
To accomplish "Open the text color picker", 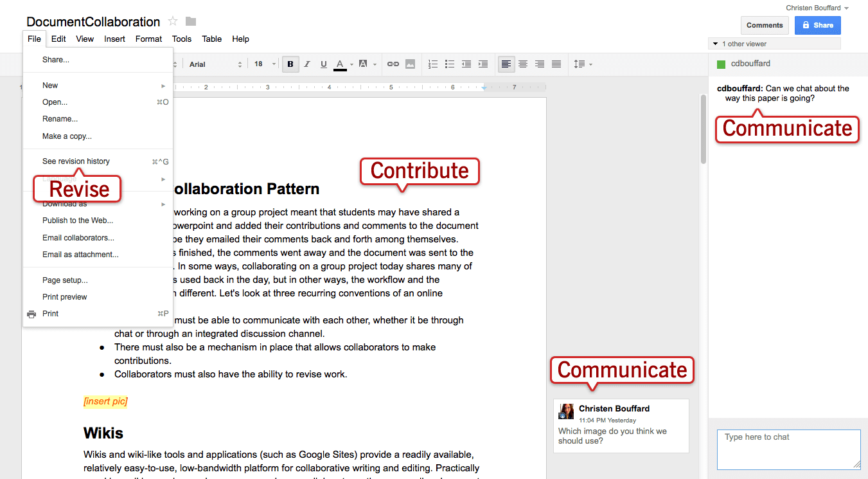I will [x=341, y=64].
